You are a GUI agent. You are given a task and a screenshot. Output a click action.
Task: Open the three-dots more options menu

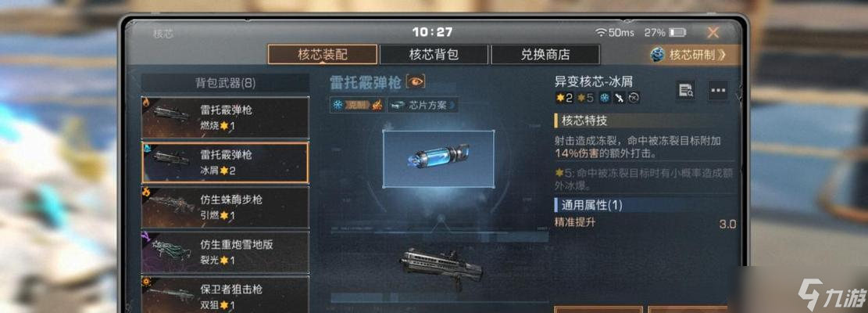click(x=718, y=90)
